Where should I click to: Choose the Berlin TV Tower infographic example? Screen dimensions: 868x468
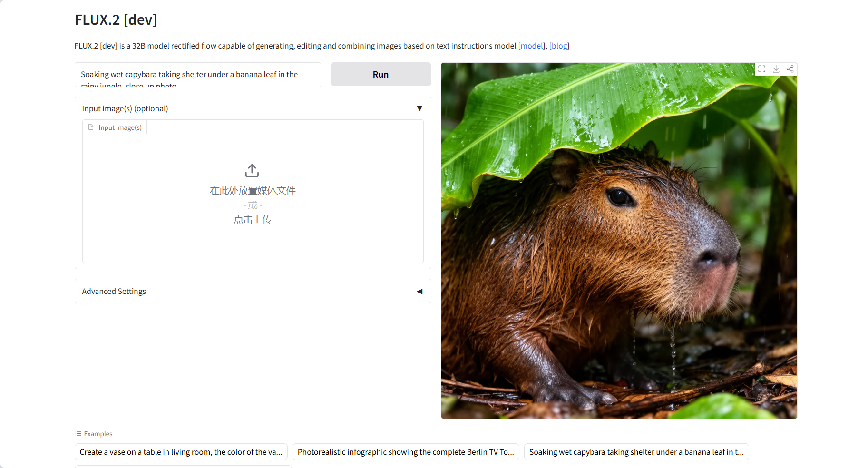[405, 452]
